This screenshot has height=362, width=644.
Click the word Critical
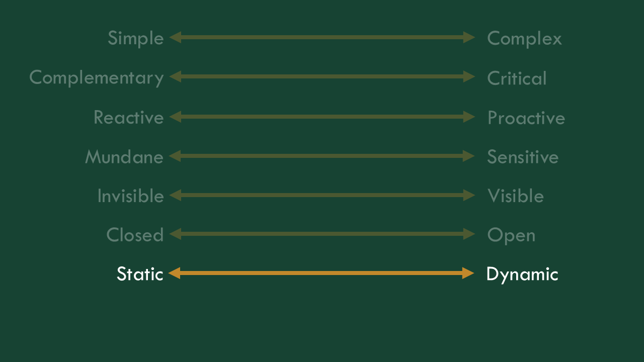(x=517, y=78)
